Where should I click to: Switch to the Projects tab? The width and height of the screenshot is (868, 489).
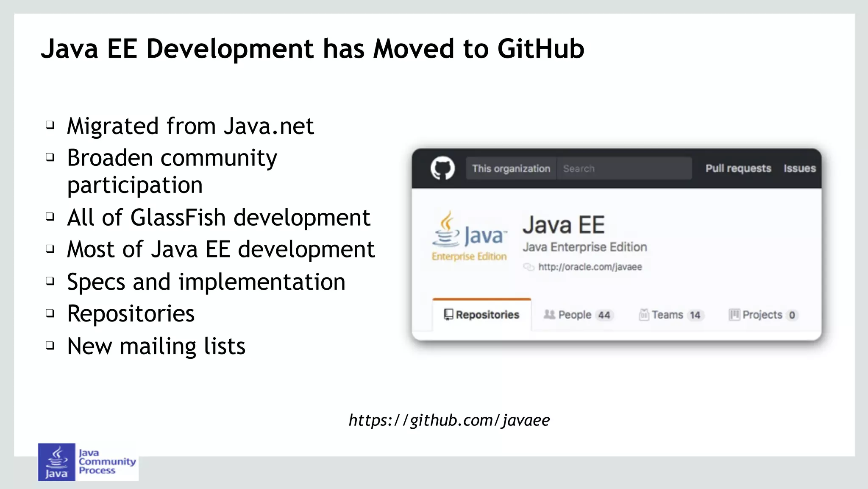(x=764, y=315)
